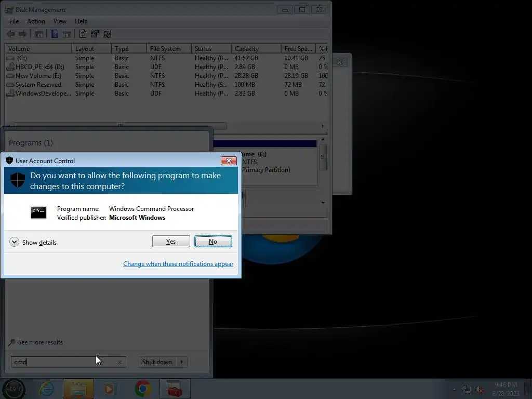532x399 pixels.
Task: Sort by the Type column header
Action: (x=129, y=48)
